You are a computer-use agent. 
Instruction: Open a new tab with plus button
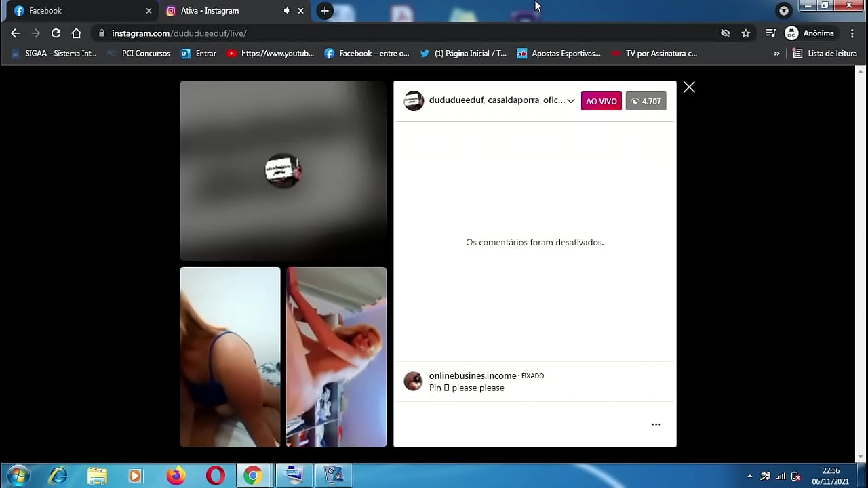pos(325,11)
